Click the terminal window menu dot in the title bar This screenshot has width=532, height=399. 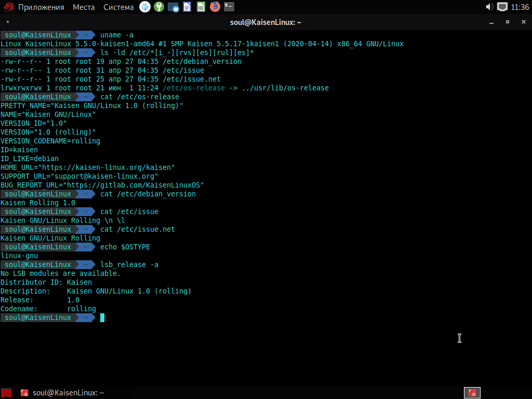pos(8,22)
